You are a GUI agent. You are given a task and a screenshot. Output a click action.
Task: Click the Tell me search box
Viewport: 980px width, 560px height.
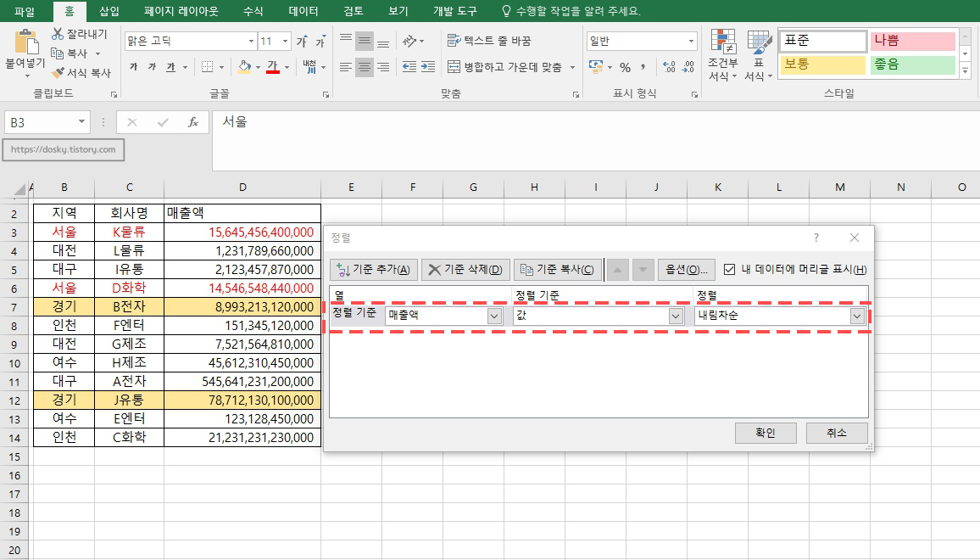pyautogui.click(x=572, y=11)
